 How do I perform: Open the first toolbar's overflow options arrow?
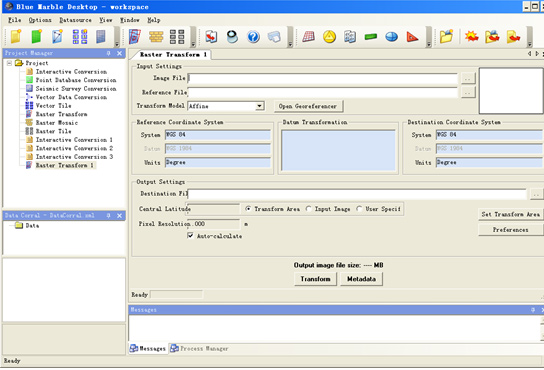pos(117,44)
